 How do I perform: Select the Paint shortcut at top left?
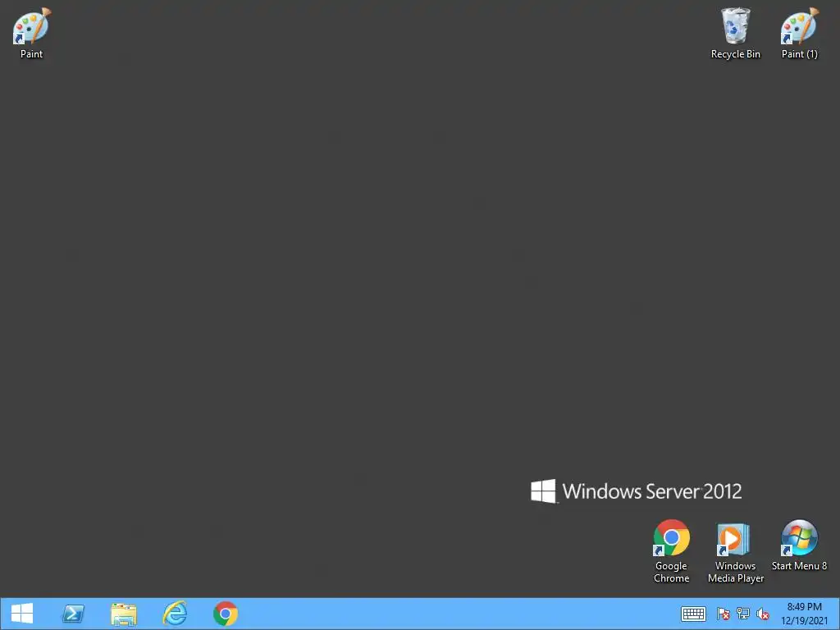32,32
